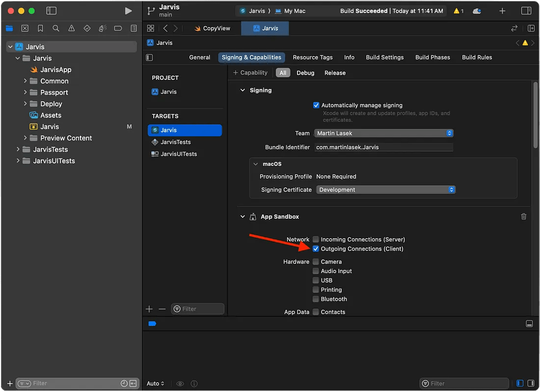Run the project with the play button

click(128, 11)
